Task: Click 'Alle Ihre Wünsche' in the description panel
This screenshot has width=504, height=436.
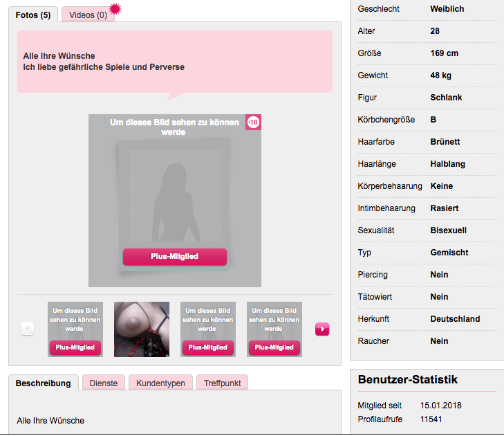Action: 50,421
